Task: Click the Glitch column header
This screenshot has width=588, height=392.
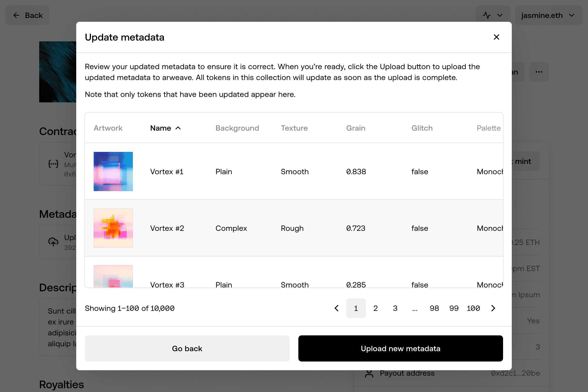Action: tap(422, 128)
